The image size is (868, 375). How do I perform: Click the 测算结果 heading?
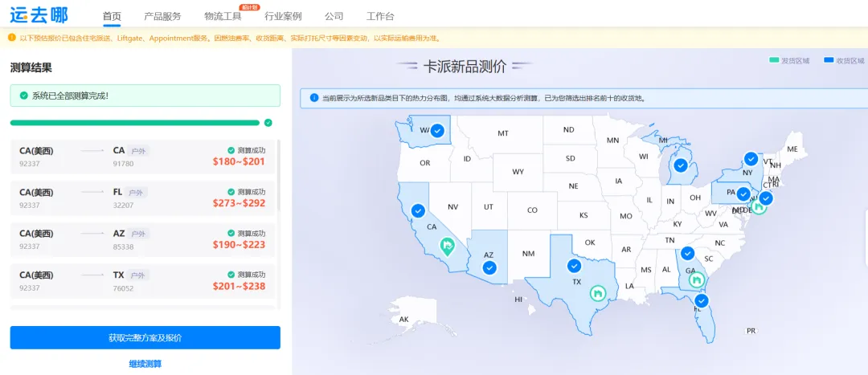31,68
